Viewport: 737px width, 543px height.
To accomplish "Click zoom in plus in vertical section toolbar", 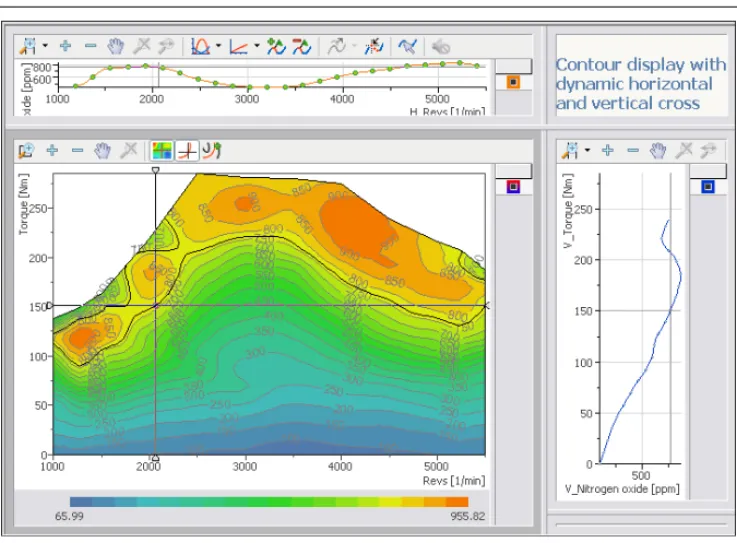I will point(608,150).
